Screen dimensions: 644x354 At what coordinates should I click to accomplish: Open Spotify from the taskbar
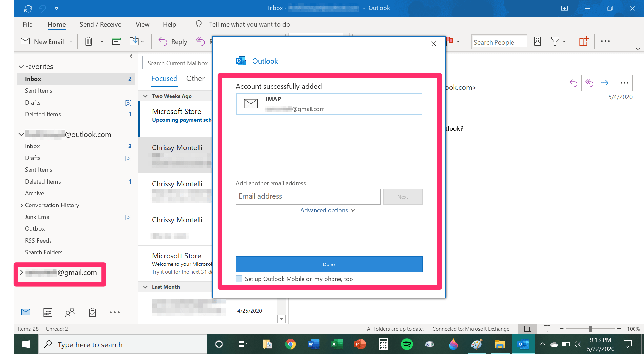(x=406, y=344)
